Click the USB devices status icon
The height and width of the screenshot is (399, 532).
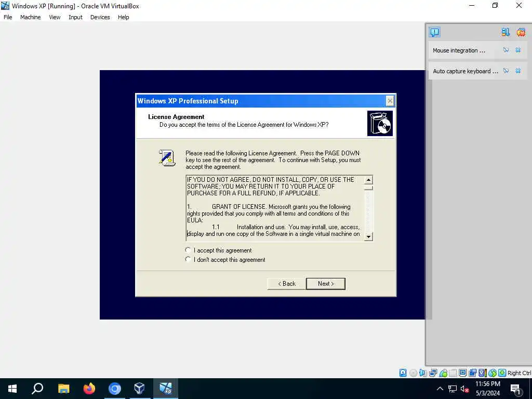(443, 373)
